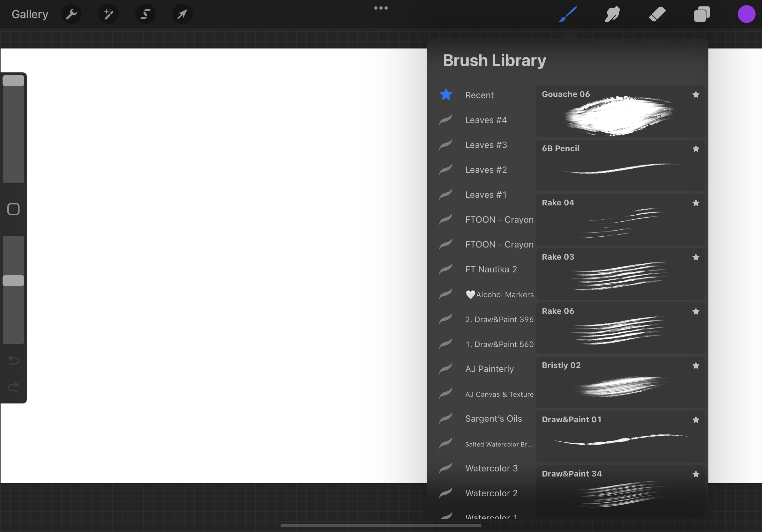Image resolution: width=762 pixels, height=532 pixels.
Task: Select the Selection S-shaped tool
Action: [146, 14]
